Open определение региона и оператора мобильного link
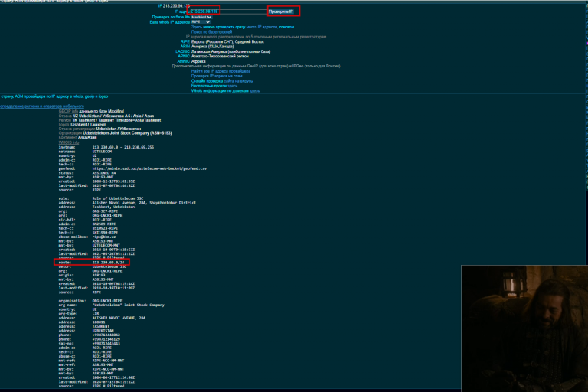This screenshot has width=588, height=392. coord(42,106)
